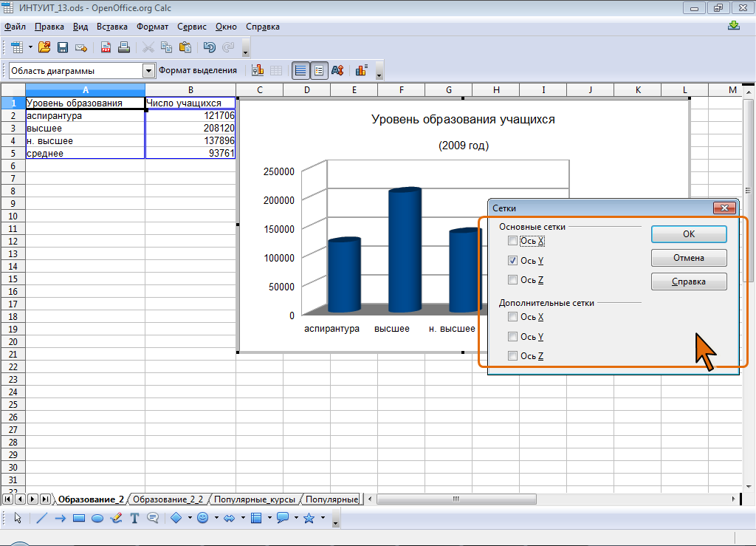Toggle the horizontal grid toolbar button
This screenshot has height=546, width=756.
coord(300,70)
